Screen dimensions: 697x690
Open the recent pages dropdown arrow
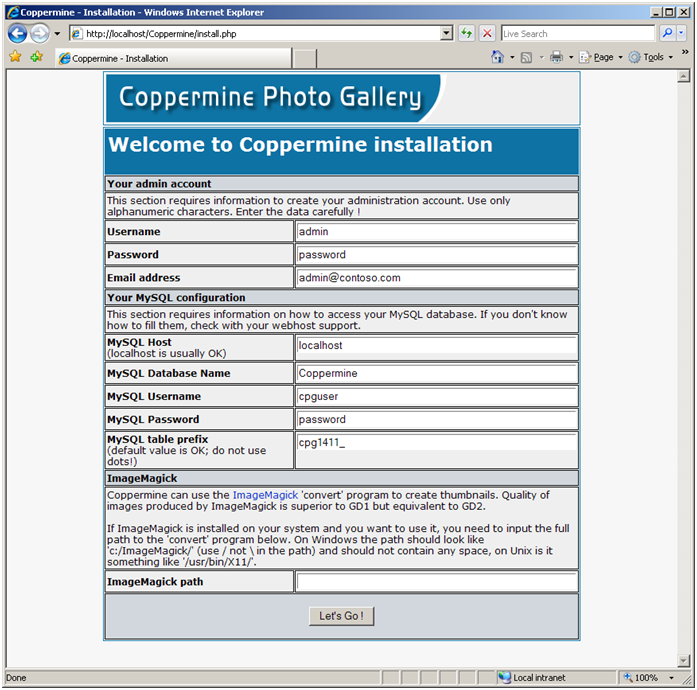pos(57,34)
